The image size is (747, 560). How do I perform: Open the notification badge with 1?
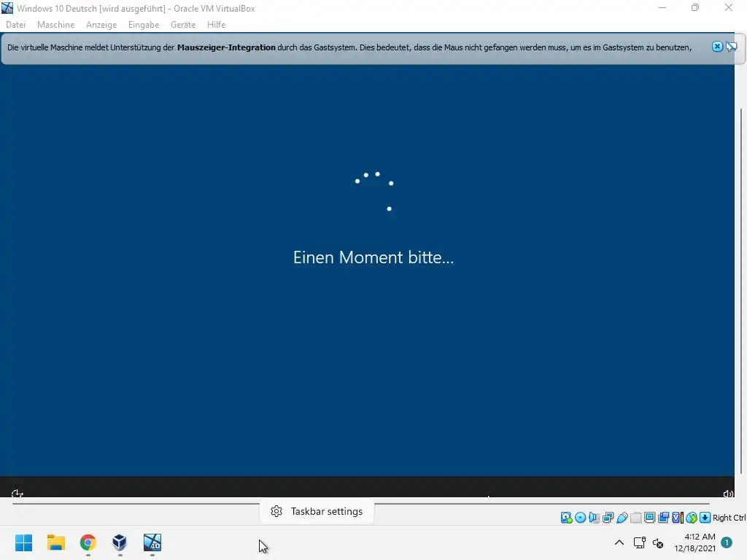tap(727, 542)
